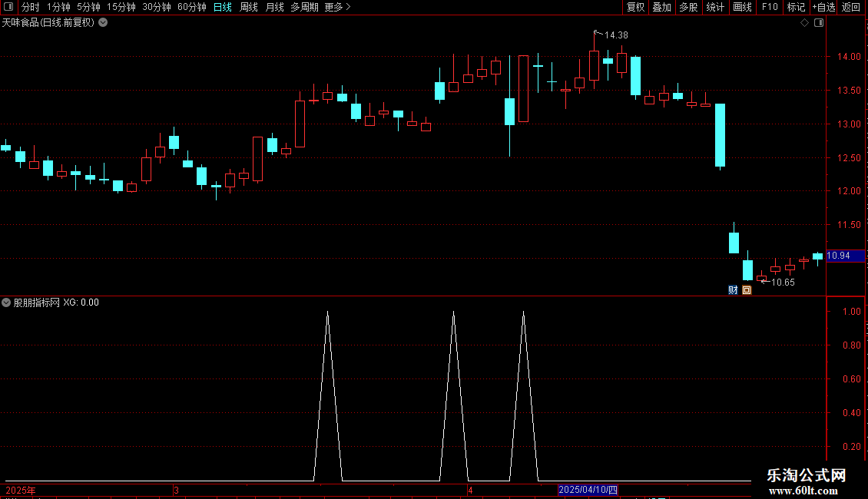
Task: Click the month 4 marker on time axis
Action: (470, 491)
